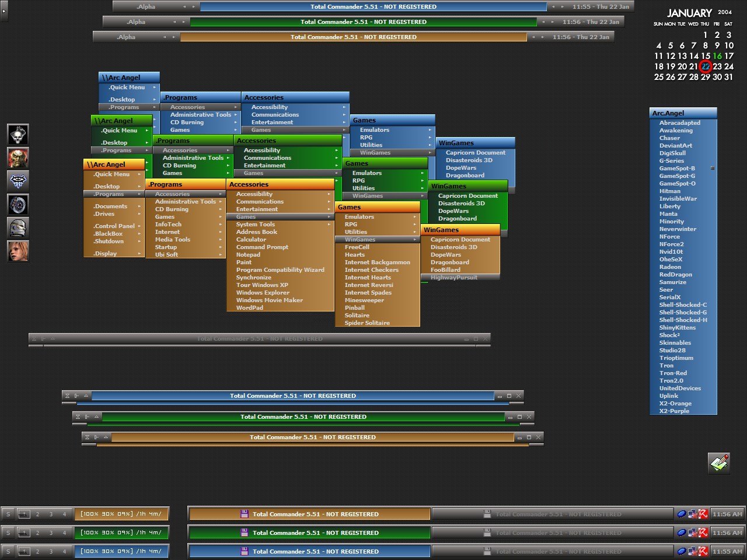Open Windows Movie Maker entry

pyautogui.click(x=280, y=300)
